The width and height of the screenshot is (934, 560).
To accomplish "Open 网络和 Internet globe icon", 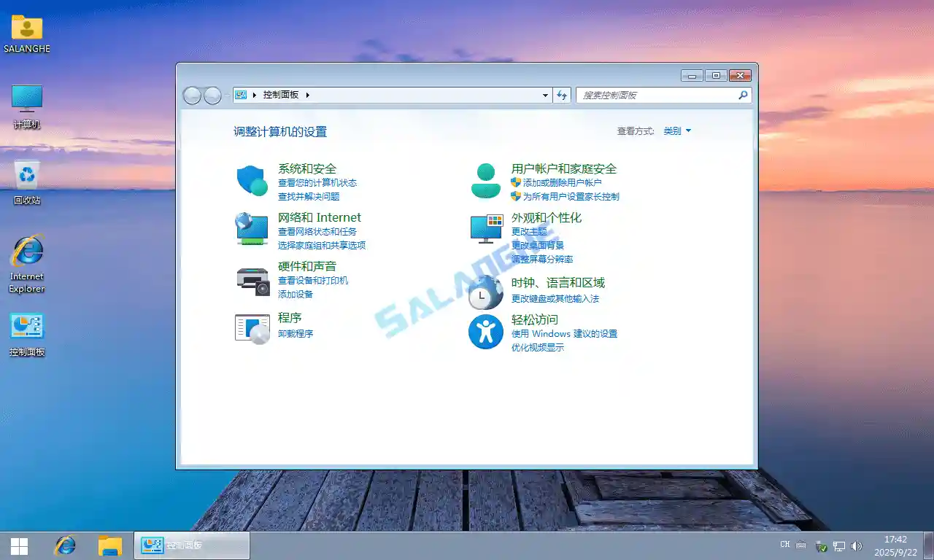I will [x=251, y=228].
